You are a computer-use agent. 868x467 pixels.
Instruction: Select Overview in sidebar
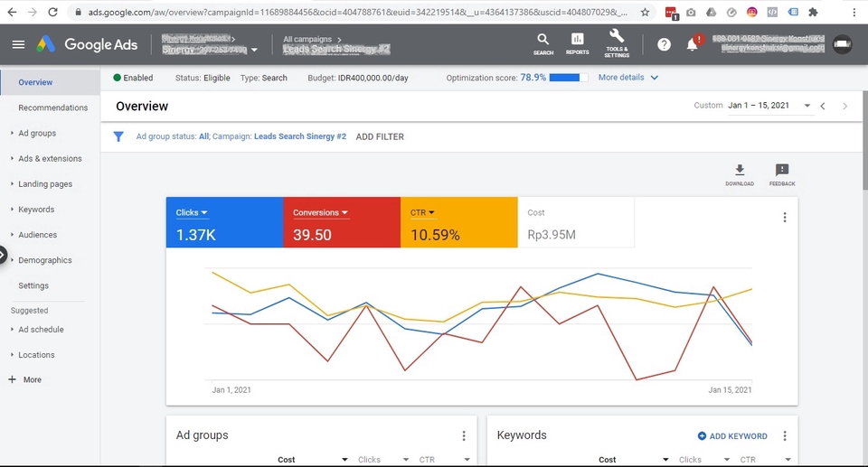(35, 82)
